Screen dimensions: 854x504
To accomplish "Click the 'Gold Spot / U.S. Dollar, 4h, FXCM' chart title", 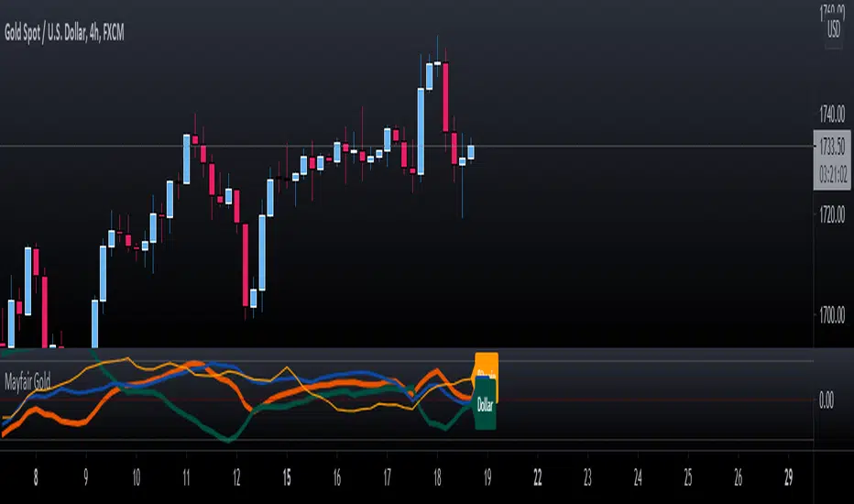I will click(64, 33).
